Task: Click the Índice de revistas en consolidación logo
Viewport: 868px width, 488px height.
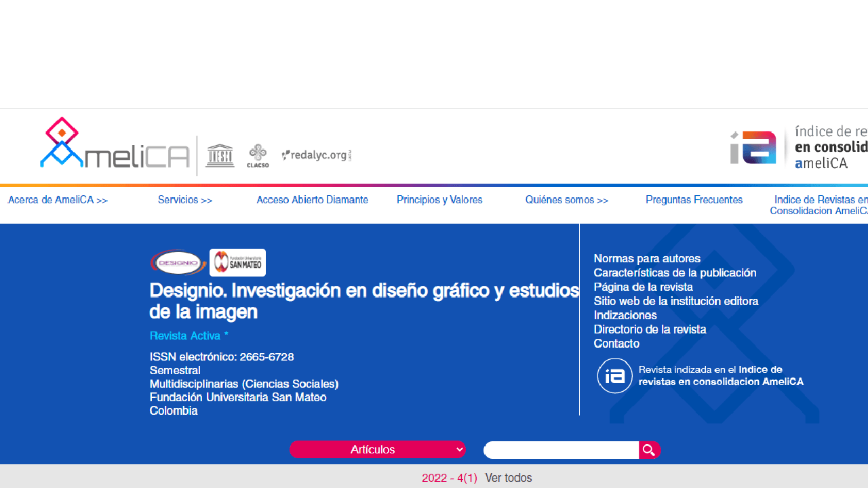Action: click(799, 147)
